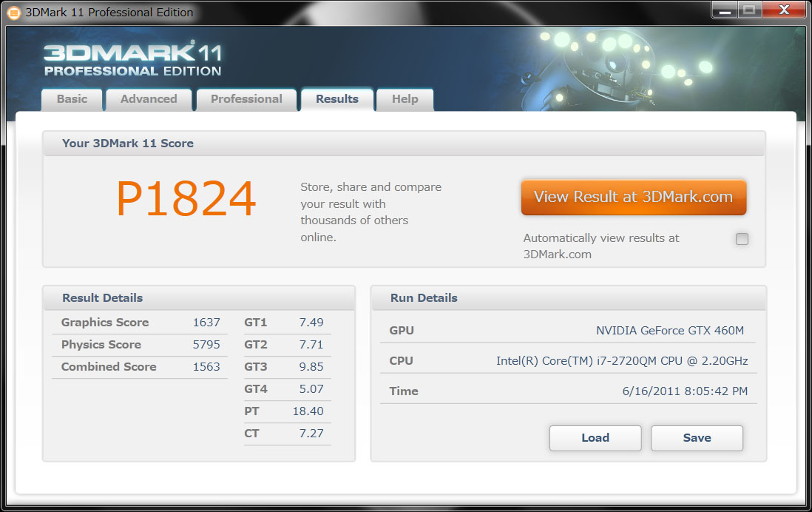This screenshot has height=512, width=812.
Task: Click the 3DMARK 11 Professional Edition logo
Action: pyautogui.click(x=132, y=60)
